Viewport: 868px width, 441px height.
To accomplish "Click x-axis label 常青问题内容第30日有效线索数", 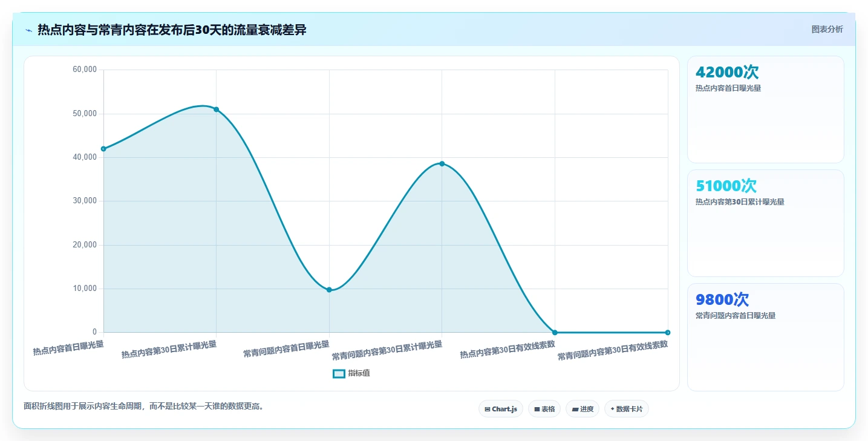I will coord(613,351).
